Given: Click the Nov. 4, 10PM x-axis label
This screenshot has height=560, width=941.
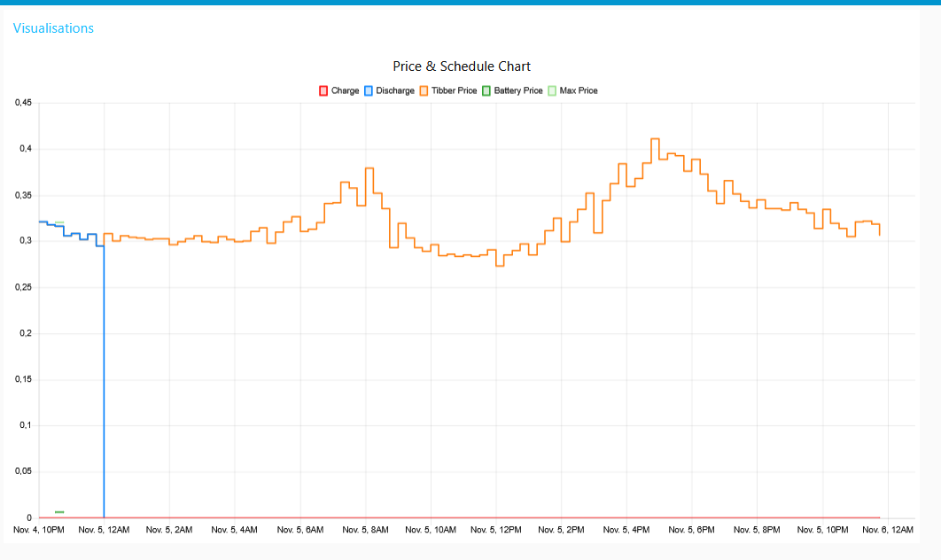Looking at the screenshot, I should [39, 530].
